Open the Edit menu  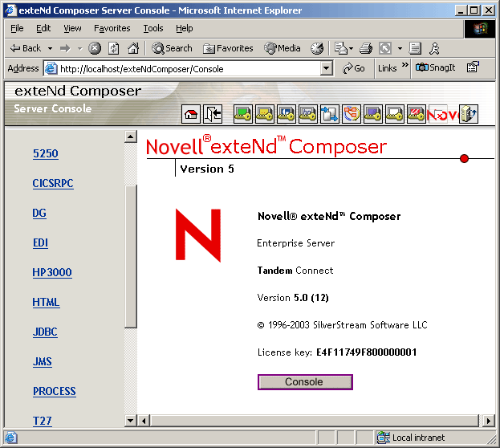(x=43, y=28)
